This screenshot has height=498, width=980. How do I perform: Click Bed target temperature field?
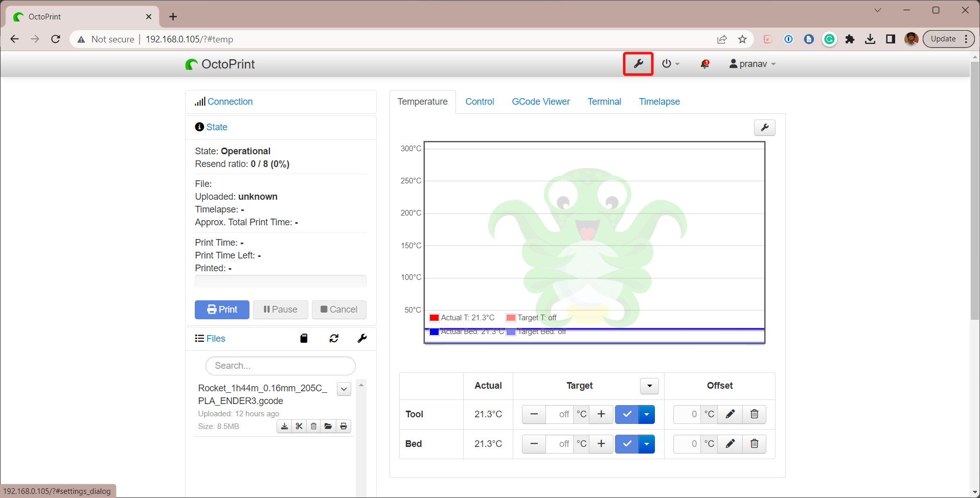click(560, 444)
